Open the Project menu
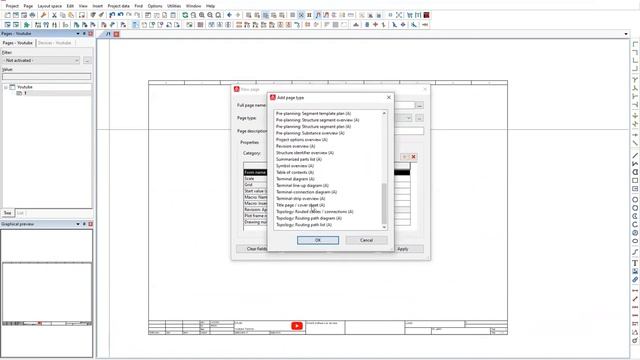 click(x=12, y=6)
